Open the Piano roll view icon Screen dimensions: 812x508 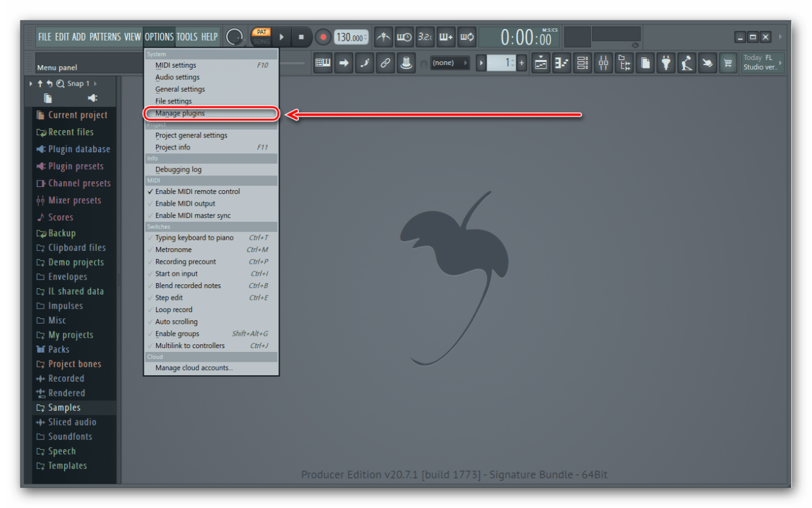[561, 63]
